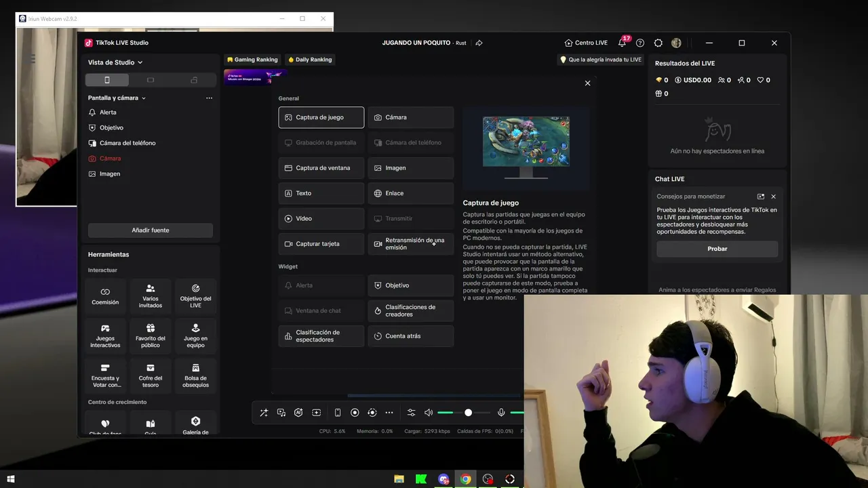Mute the speaker audio
Screen dimensions: 868x488
click(x=429, y=413)
